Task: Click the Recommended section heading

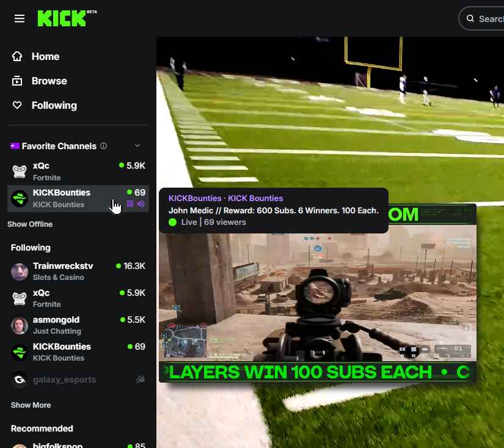Action: 42,428
